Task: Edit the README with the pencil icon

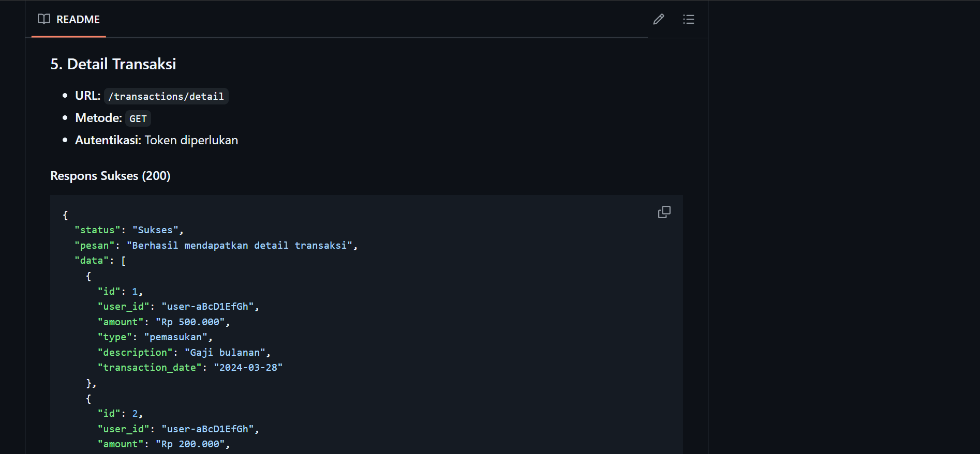Action: (658, 20)
